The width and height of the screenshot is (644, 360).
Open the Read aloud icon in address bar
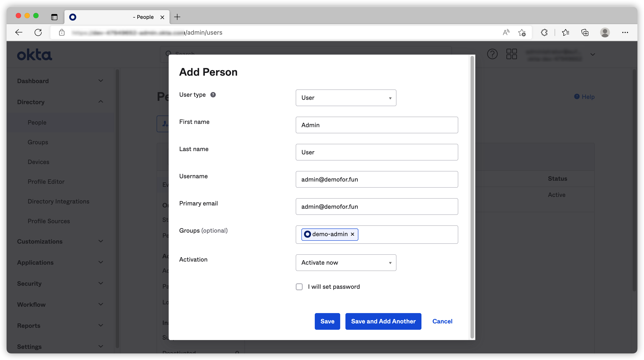506,32
